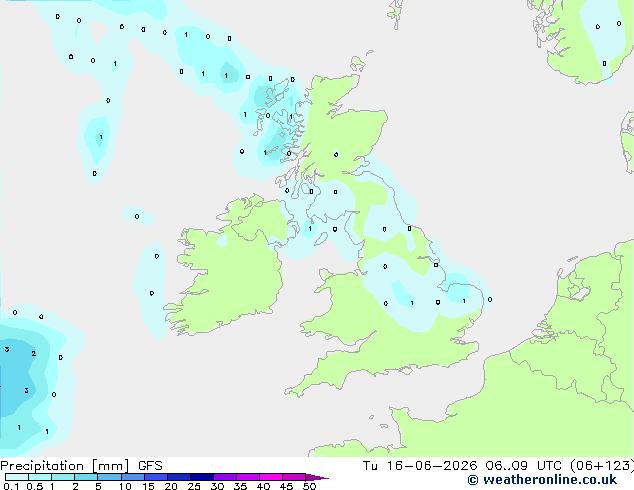634x490 pixels.
Task: Select the 2 to 5 mm legend swatch
Action: coord(86,477)
